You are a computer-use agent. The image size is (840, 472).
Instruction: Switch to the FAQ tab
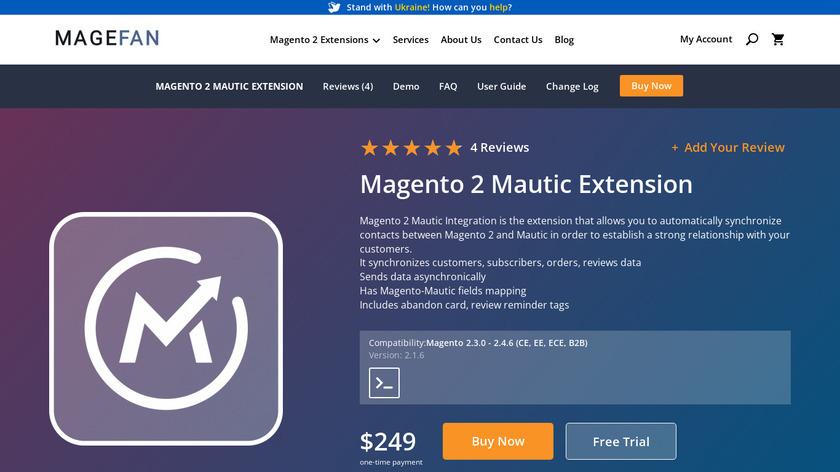pyautogui.click(x=448, y=86)
